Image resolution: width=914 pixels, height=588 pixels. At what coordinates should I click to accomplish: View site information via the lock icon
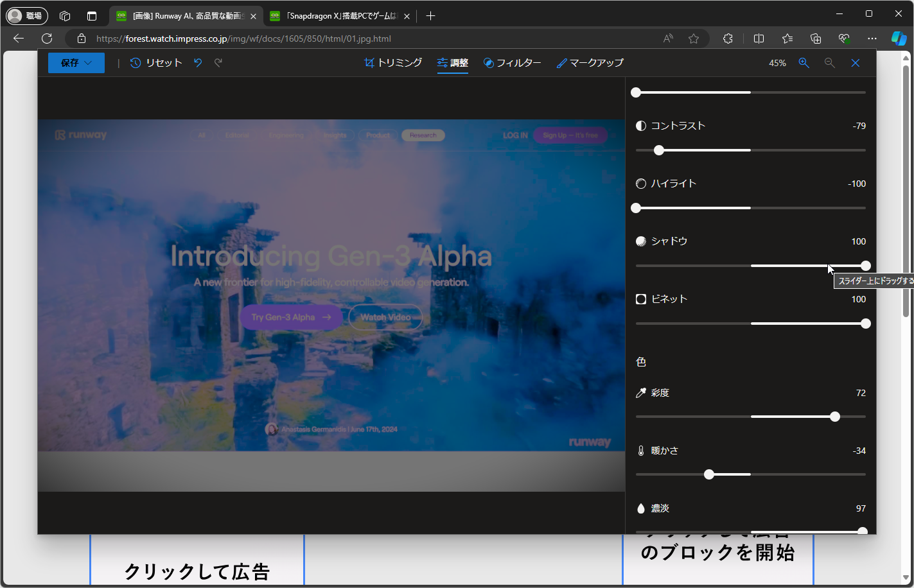click(82, 39)
